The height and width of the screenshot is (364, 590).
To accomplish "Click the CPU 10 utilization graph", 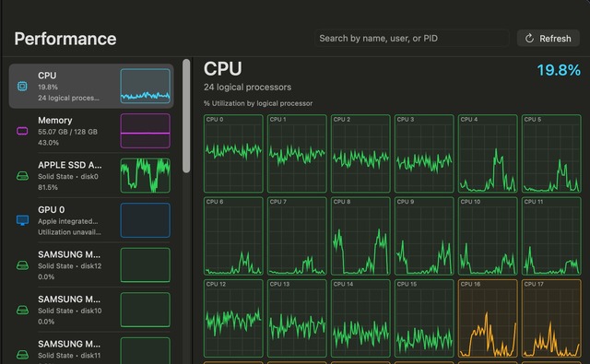I will (x=488, y=236).
